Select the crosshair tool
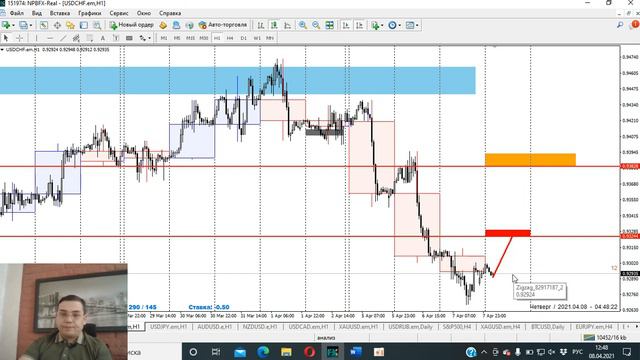640x360 pixels. tap(19, 38)
